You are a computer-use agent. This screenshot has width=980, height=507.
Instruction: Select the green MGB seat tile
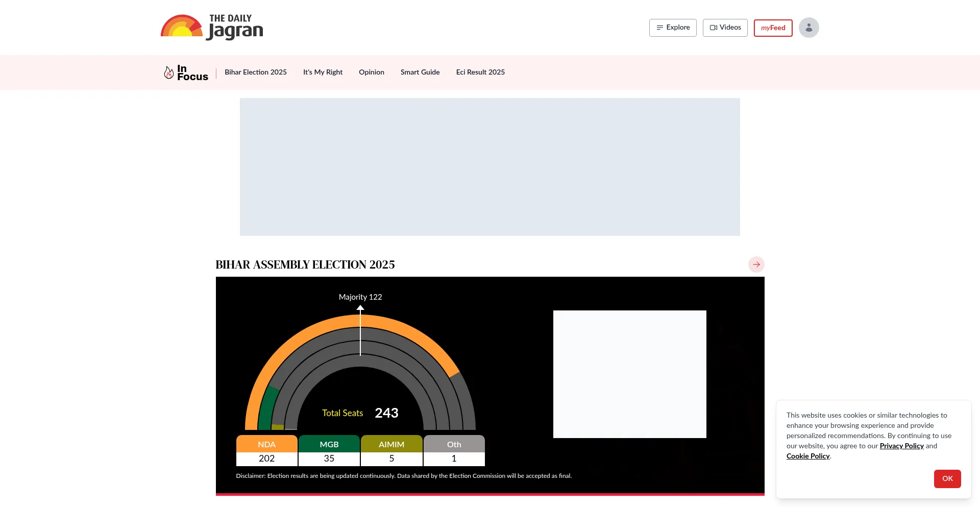[x=329, y=450]
